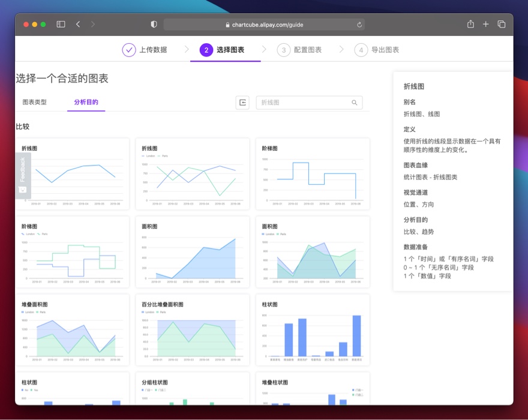This screenshot has width=528, height=420.
Task: Choose the 面积图 chart card
Action: click(x=192, y=252)
